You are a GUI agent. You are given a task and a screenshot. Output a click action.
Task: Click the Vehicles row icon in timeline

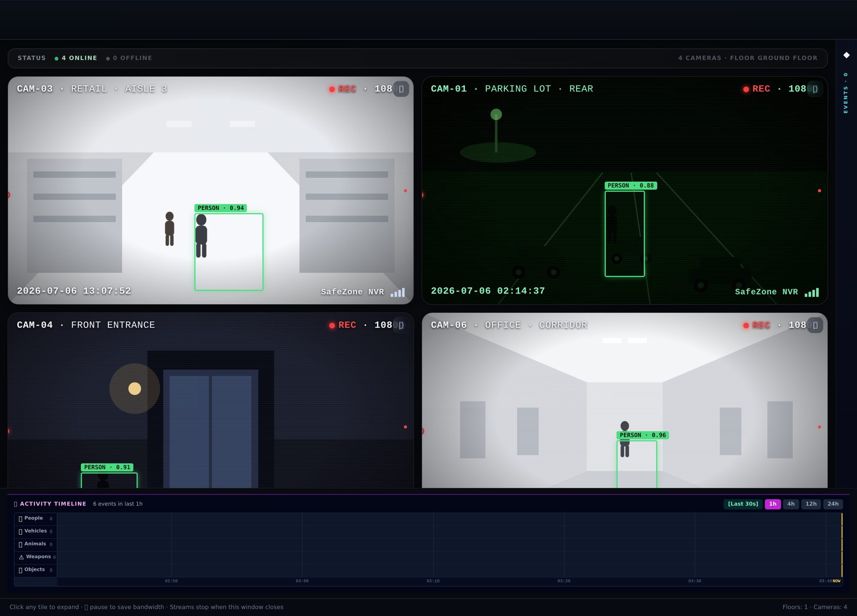[x=21, y=532]
